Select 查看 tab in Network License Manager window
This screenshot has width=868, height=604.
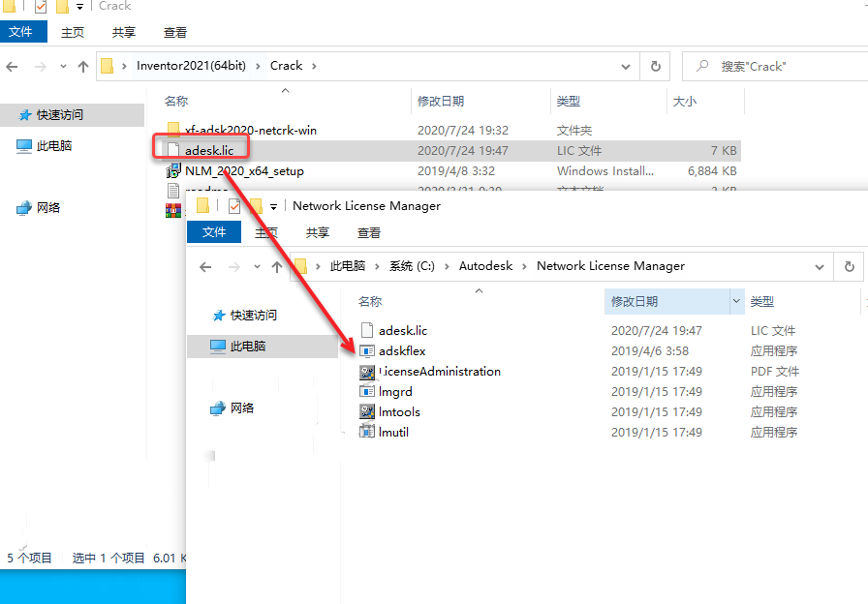coord(369,233)
